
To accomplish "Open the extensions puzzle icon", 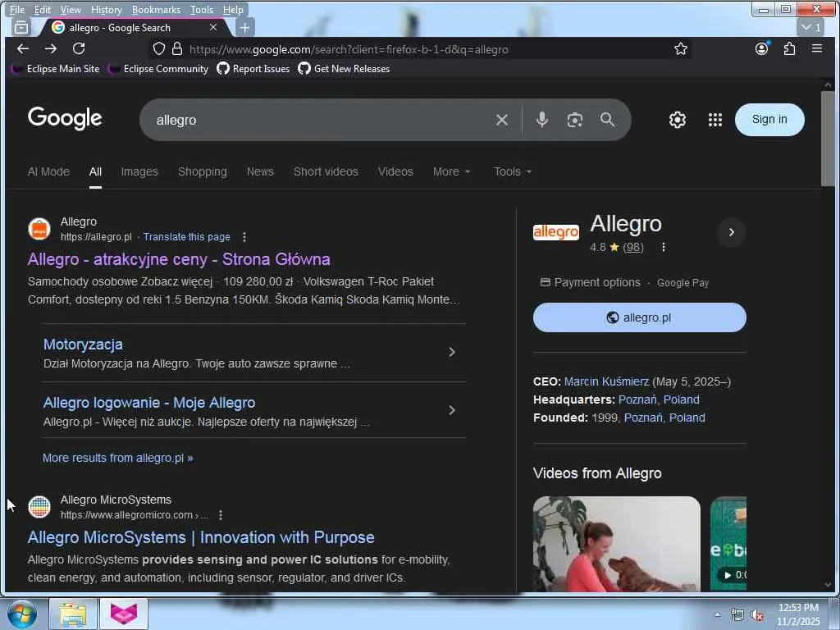I will [789, 49].
